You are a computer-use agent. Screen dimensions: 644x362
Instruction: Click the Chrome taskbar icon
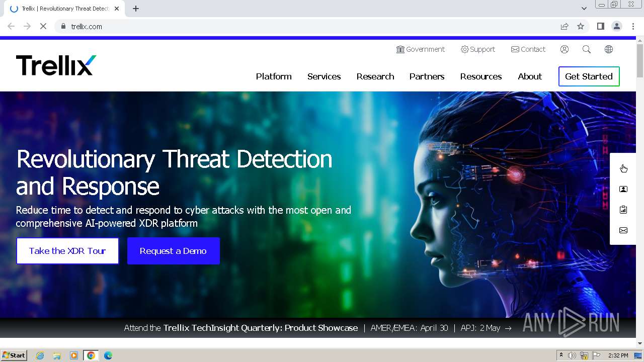[x=91, y=355]
